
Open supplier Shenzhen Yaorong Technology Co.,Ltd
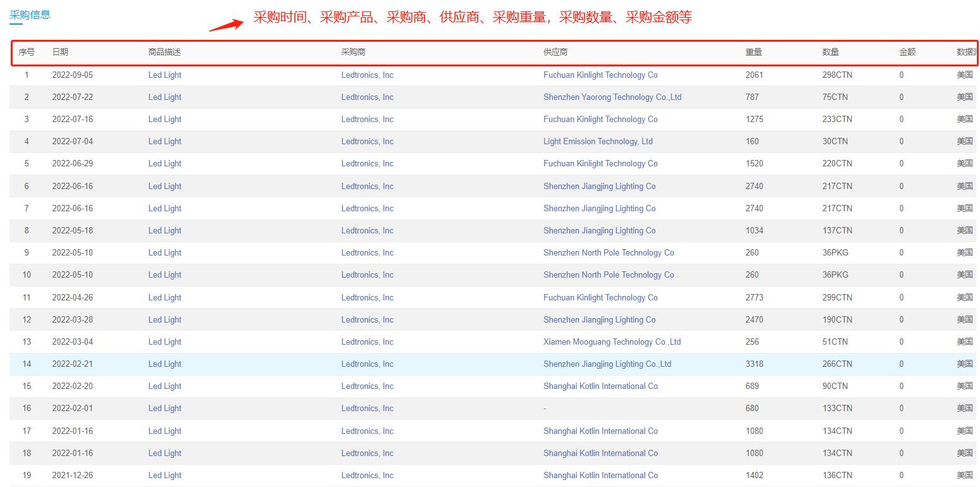(x=612, y=97)
